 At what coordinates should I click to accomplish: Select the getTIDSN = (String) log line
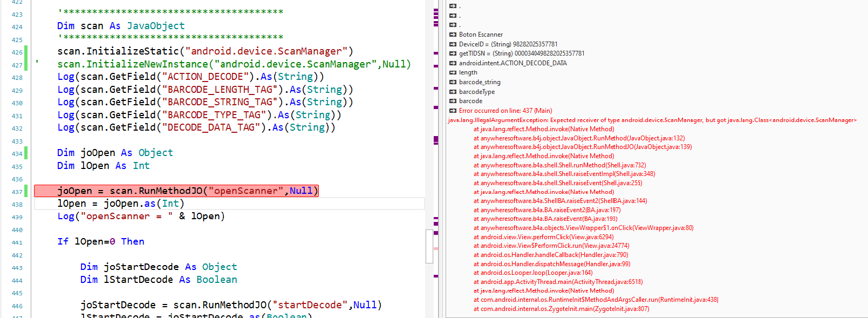click(522, 53)
